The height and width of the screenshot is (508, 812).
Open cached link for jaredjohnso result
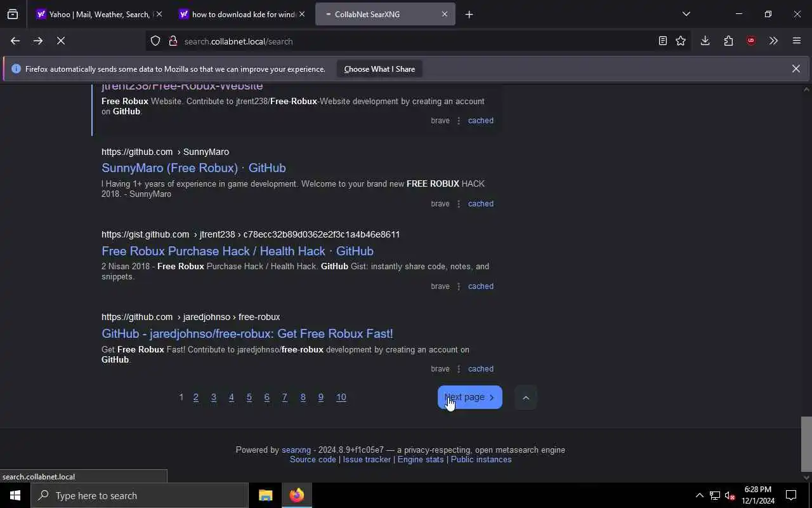click(480, 369)
